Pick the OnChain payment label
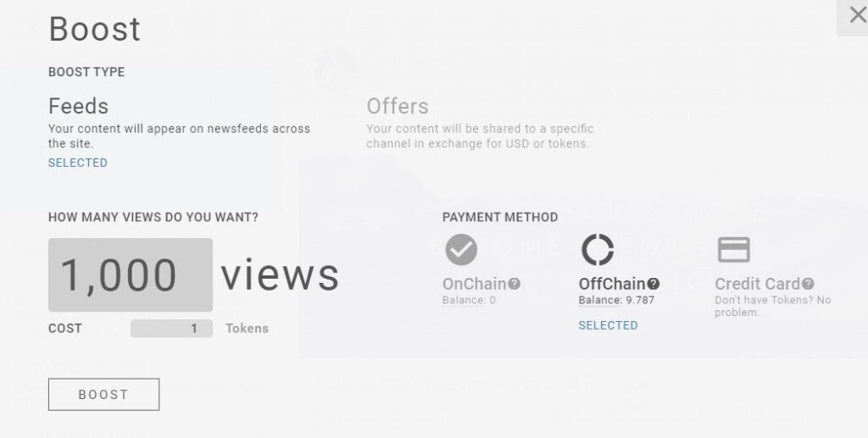The height and width of the screenshot is (438, 868). click(475, 284)
